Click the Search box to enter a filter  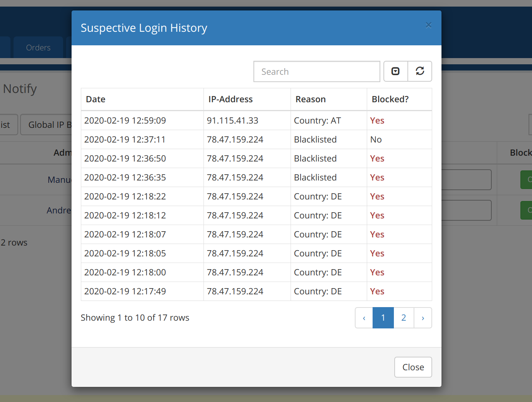[x=316, y=71]
